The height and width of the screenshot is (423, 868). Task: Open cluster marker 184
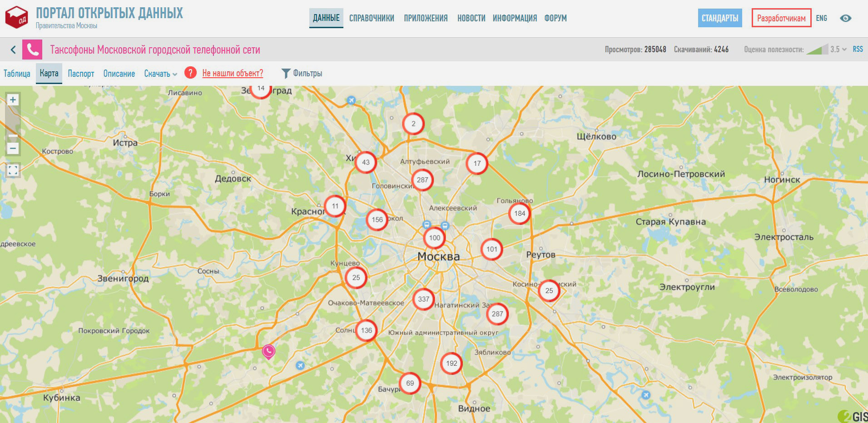[x=520, y=213]
